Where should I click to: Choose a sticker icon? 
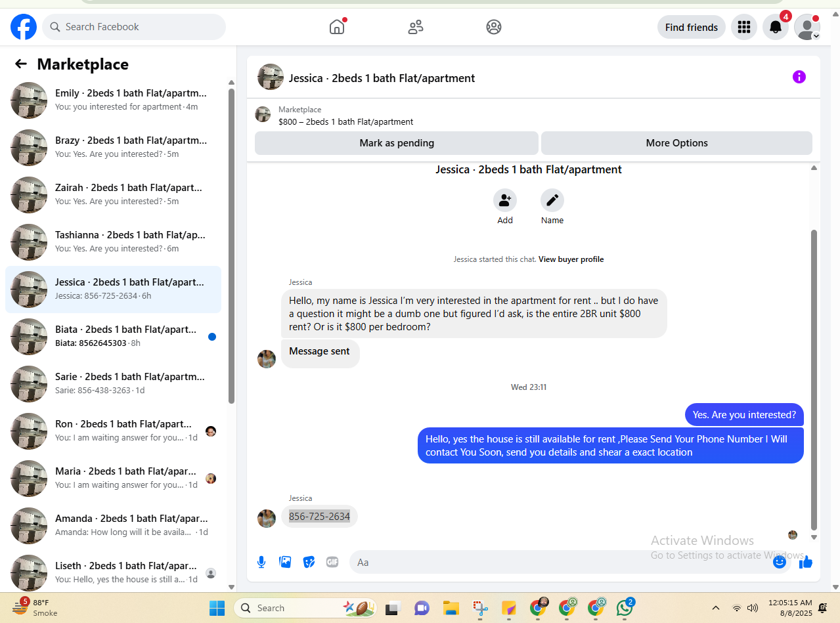pyautogui.click(x=309, y=562)
